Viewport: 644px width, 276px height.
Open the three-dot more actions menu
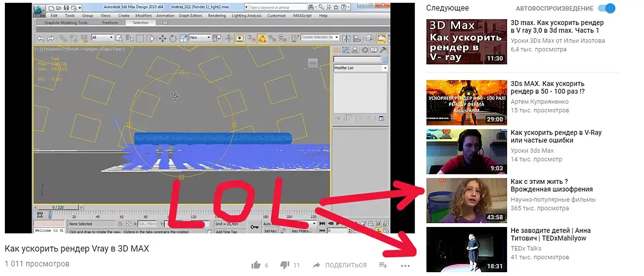click(406, 265)
